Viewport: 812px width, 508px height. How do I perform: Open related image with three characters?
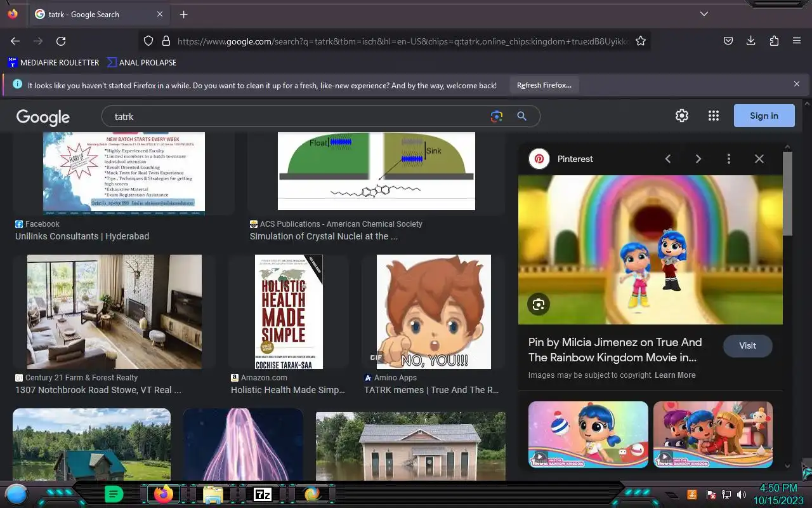[x=713, y=434]
